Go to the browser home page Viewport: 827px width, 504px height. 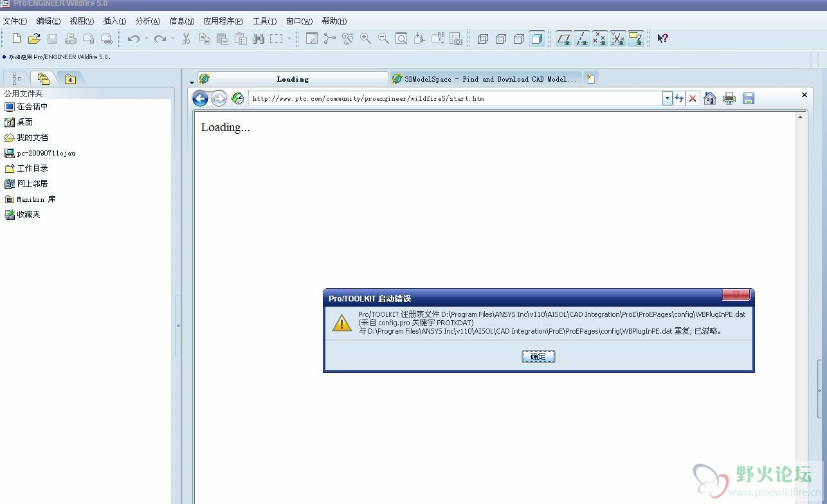point(710,98)
